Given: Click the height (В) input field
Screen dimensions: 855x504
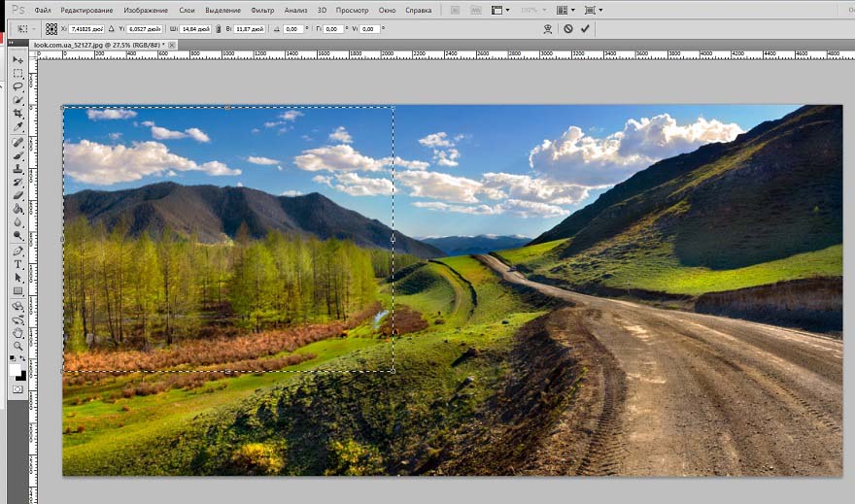Looking at the screenshot, I should pos(249,29).
